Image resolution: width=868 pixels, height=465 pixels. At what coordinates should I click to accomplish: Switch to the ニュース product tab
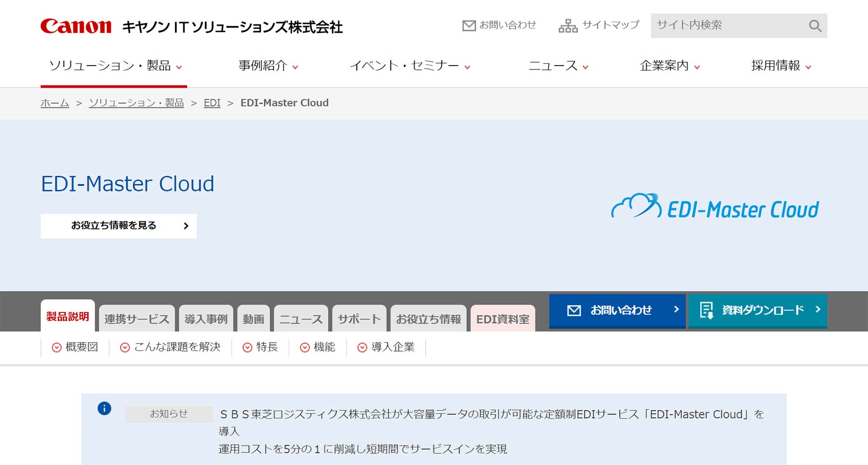[x=301, y=319]
